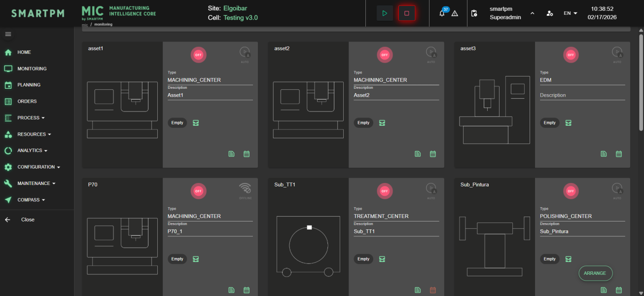
Task: Toggle the OFF power switch for asset1
Action: 198,55
